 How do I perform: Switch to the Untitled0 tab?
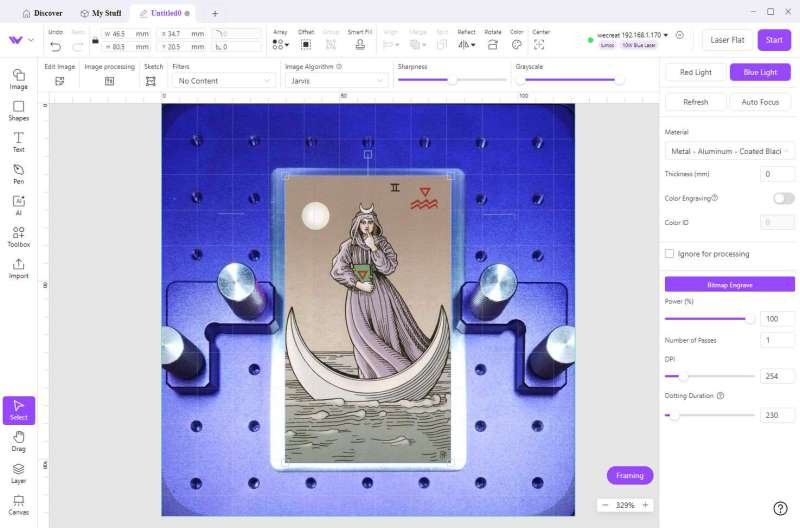click(161, 13)
